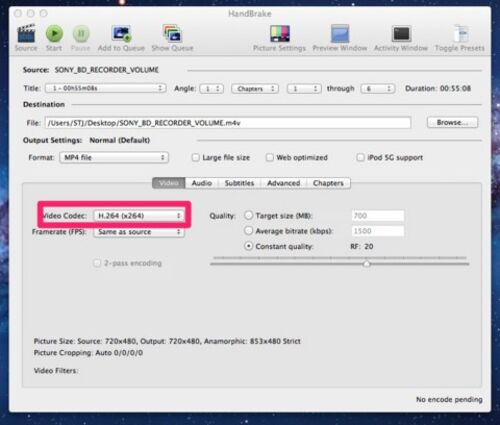Open the Show Queue icon

172,34
